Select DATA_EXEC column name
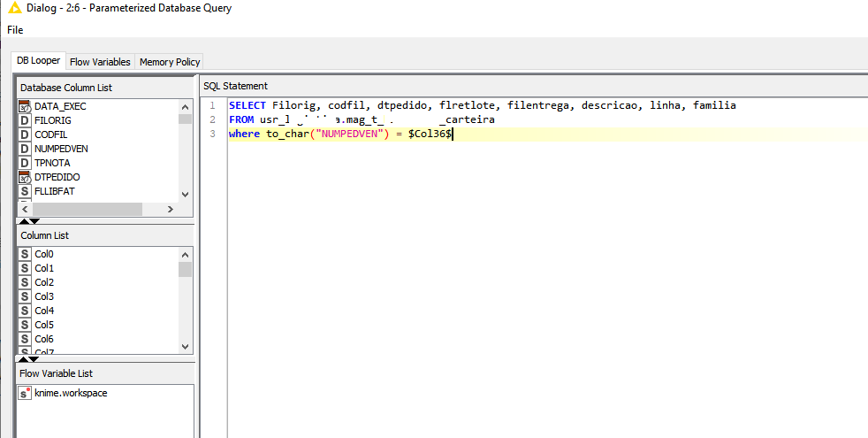The image size is (868, 438). [60, 106]
